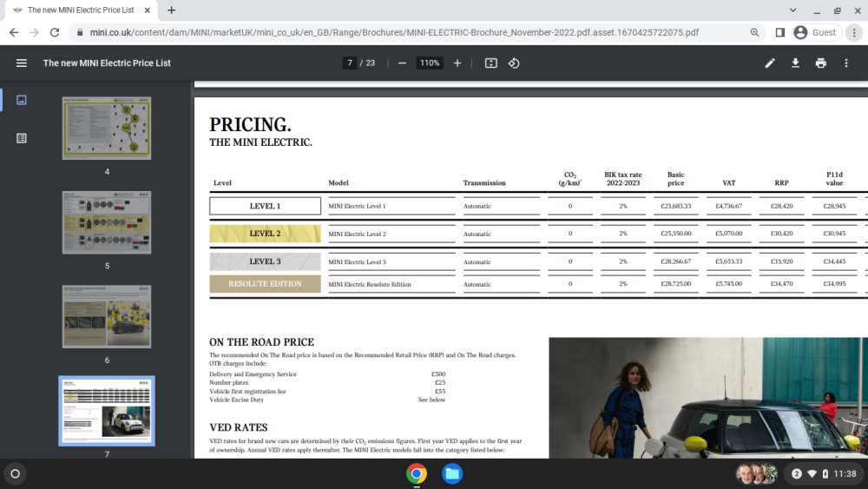Click the PRICING. heading
868x489 pixels.
tap(250, 124)
